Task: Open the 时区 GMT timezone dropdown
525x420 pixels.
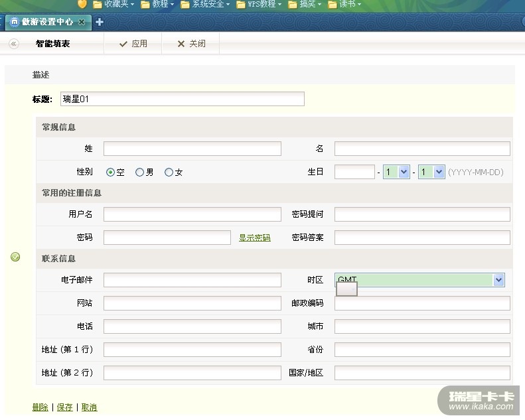Action: click(x=498, y=280)
